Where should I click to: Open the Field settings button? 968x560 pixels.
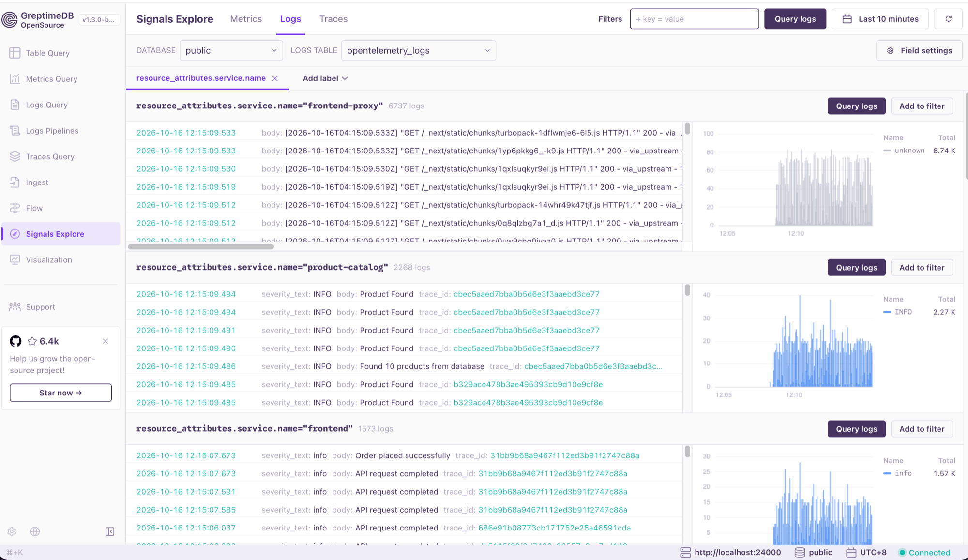coord(919,50)
